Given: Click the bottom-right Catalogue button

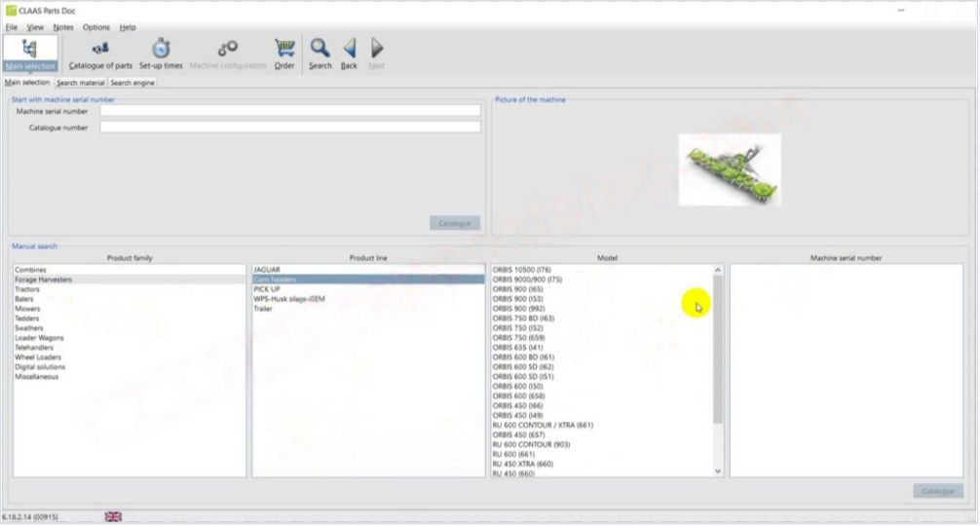Looking at the screenshot, I should click(938, 491).
